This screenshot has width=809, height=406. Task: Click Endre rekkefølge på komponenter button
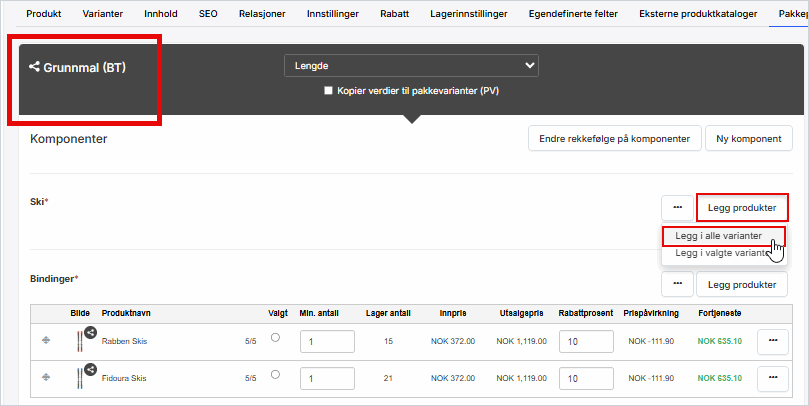point(613,139)
